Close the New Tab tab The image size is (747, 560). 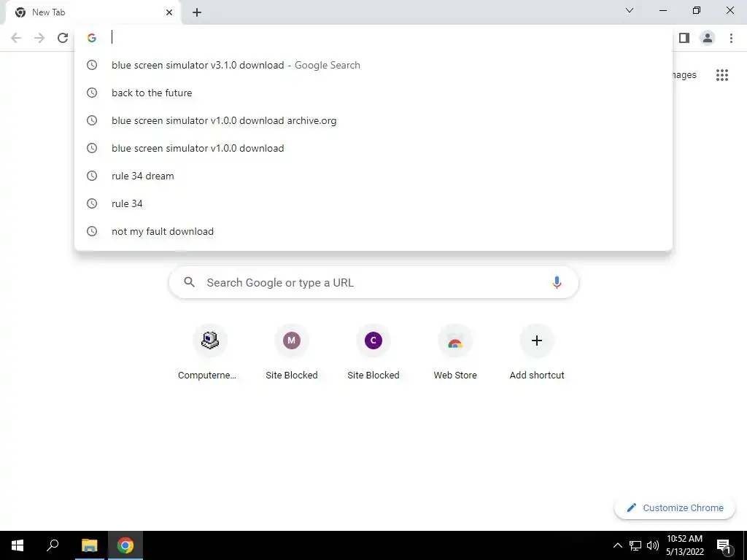tap(169, 12)
